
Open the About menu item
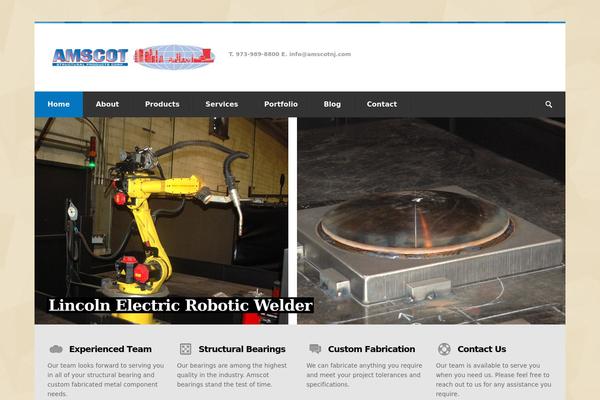pos(107,104)
